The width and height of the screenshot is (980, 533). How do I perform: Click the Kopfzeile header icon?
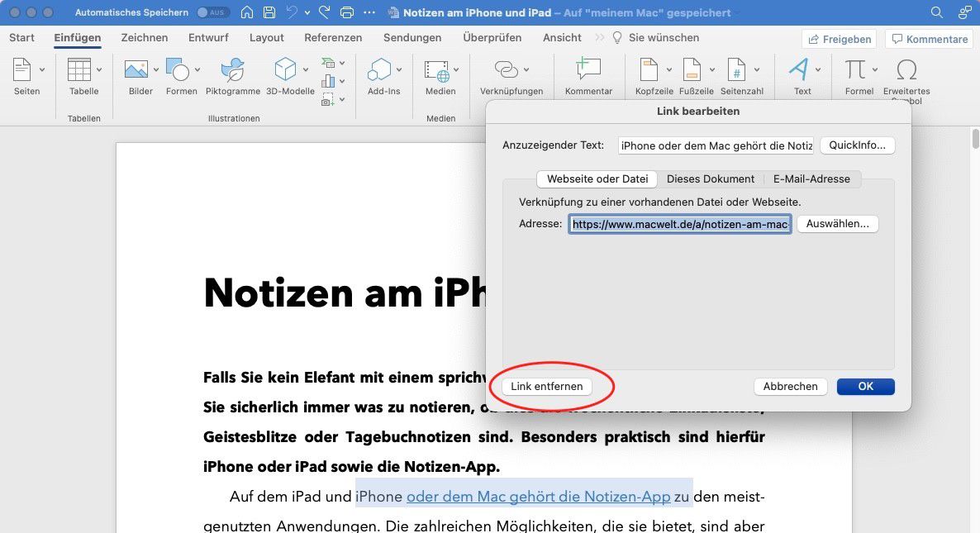coord(649,69)
